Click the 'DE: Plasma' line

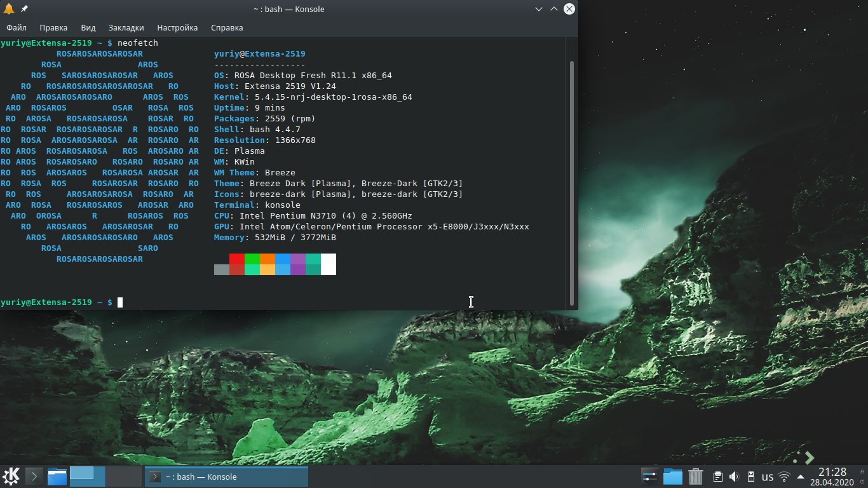(240, 151)
